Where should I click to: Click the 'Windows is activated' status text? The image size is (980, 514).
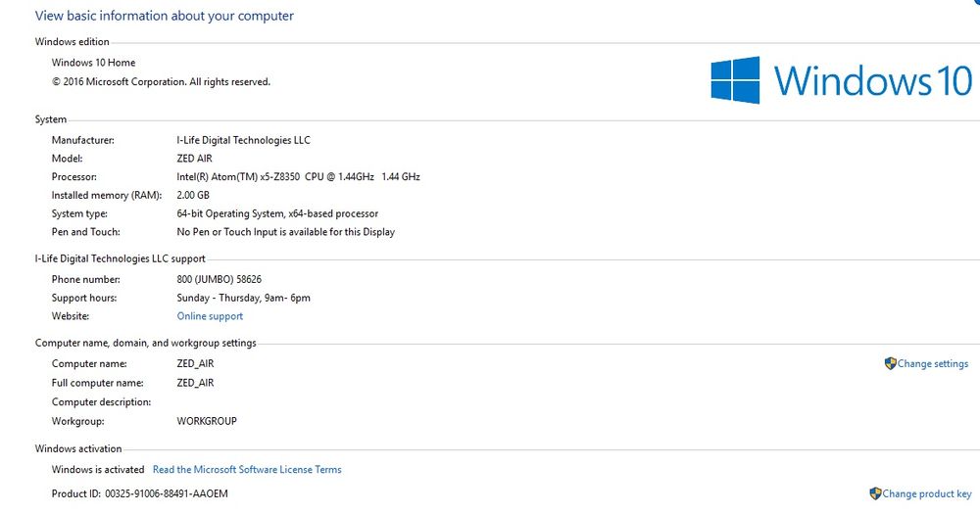pyautogui.click(x=98, y=470)
